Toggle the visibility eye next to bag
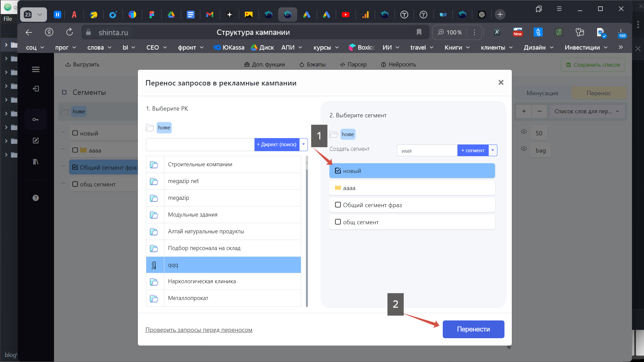This screenshot has height=362, width=644. click(x=524, y=149)
